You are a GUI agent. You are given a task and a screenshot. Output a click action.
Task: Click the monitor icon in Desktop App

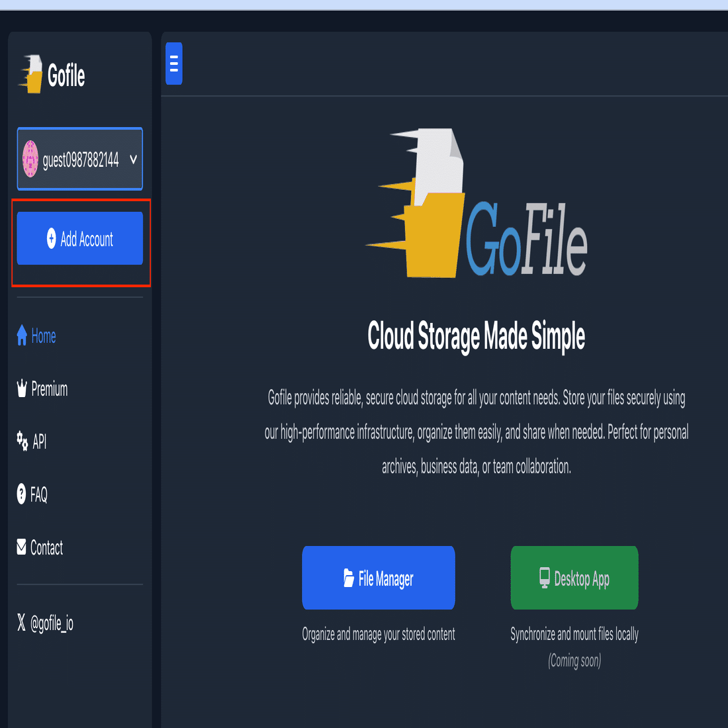pyautogui.click(x=545, y=578)
